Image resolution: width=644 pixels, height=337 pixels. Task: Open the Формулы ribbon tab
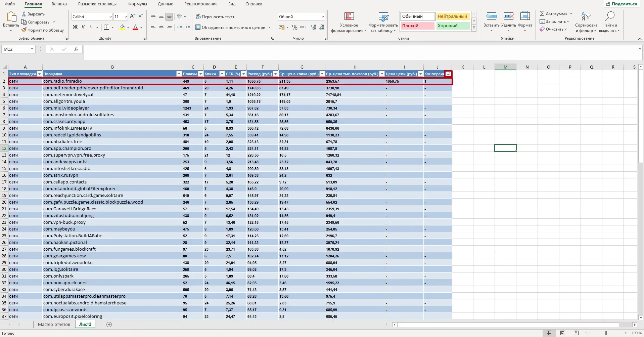point(138,4)
